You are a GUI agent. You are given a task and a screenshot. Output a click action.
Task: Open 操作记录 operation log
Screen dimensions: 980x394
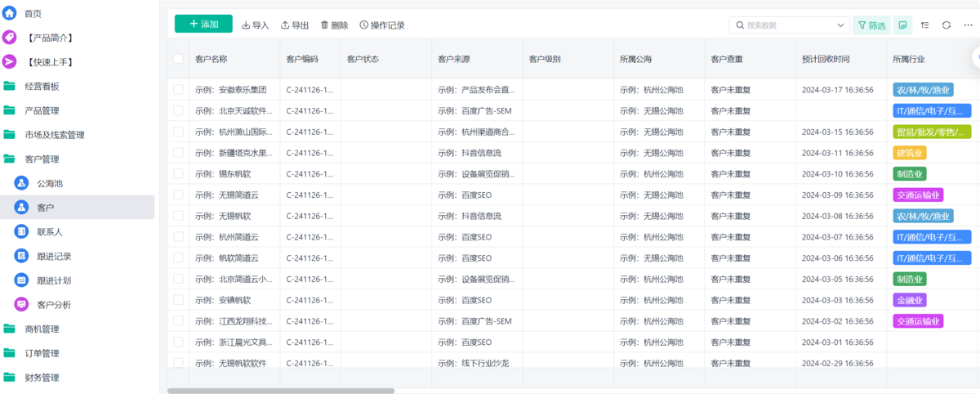point(382,25)
